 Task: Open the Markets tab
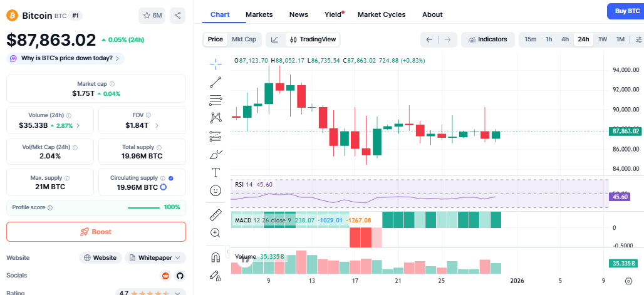(x=259, y=14)
